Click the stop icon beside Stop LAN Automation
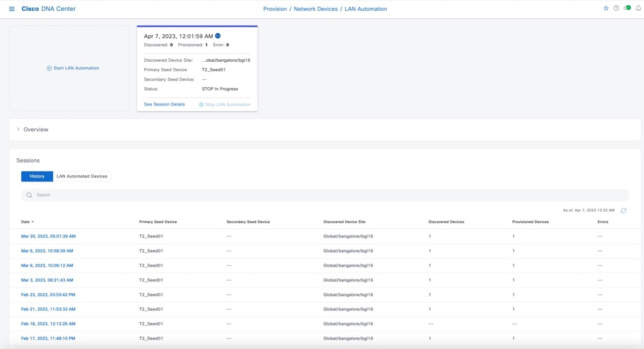This screenshot has width=644, height=349. click(201, 105)
